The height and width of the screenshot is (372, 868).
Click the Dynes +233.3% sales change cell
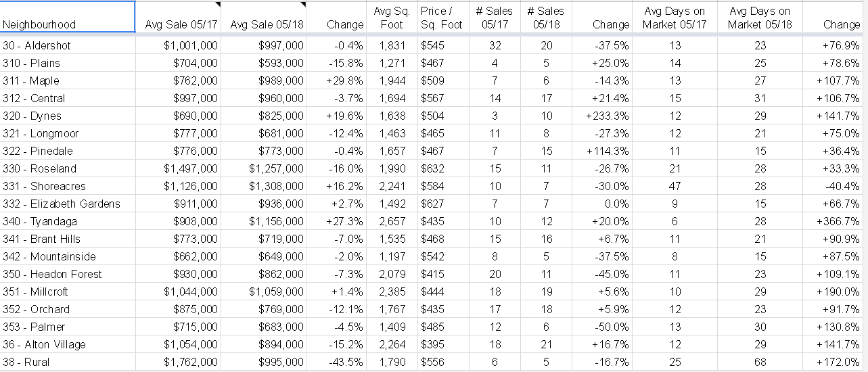tap(601, 116)
